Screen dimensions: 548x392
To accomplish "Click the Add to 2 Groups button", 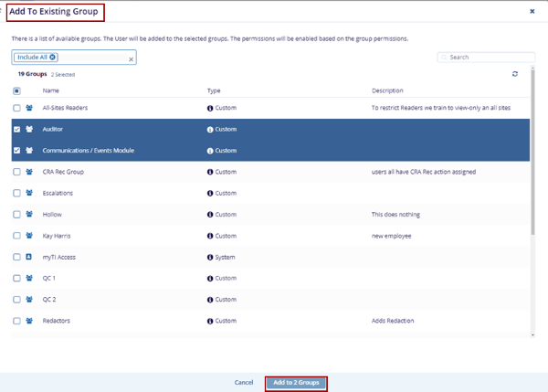I will point(296,383).
